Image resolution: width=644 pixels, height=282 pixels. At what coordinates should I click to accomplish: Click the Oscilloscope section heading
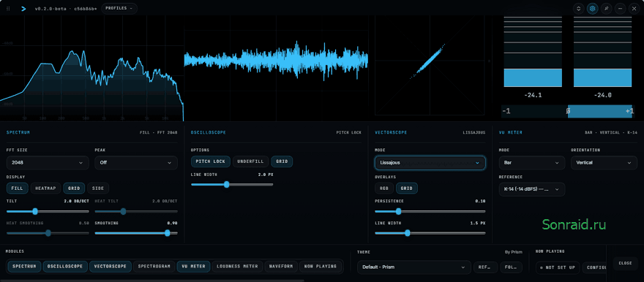pos(209,133)
